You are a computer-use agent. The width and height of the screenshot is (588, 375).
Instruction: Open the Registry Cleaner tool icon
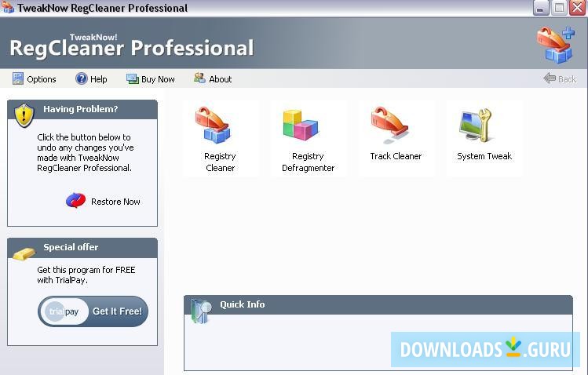click(213, 125)
